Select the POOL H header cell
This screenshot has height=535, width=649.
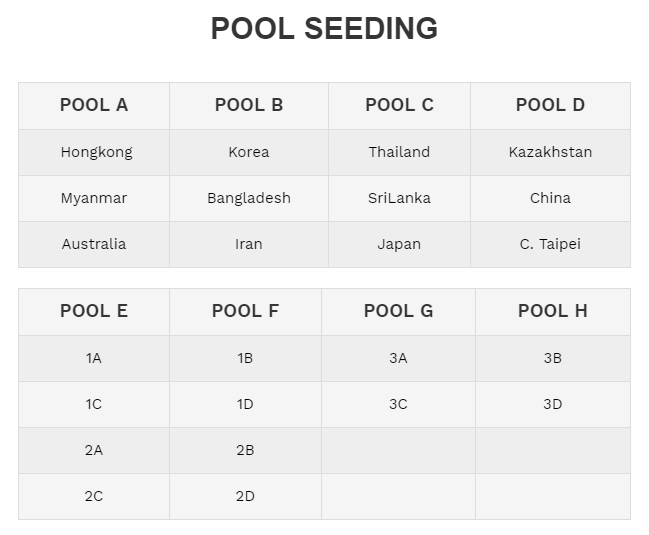tap(553, 312)
